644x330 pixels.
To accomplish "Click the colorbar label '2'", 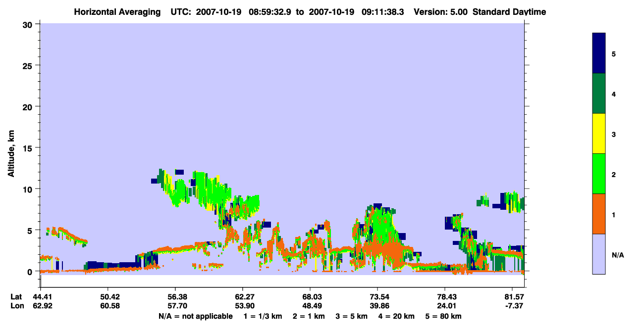I will click(614, 174).
